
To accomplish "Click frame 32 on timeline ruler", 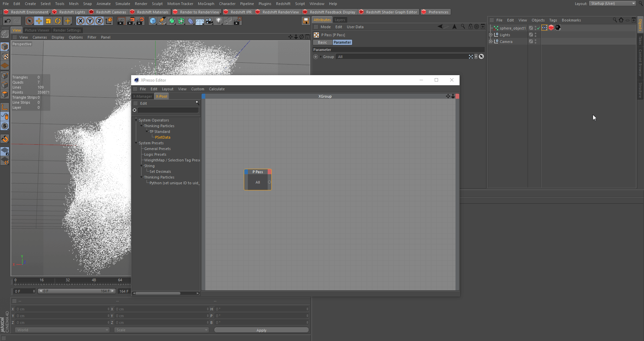I will coord(68,280).
